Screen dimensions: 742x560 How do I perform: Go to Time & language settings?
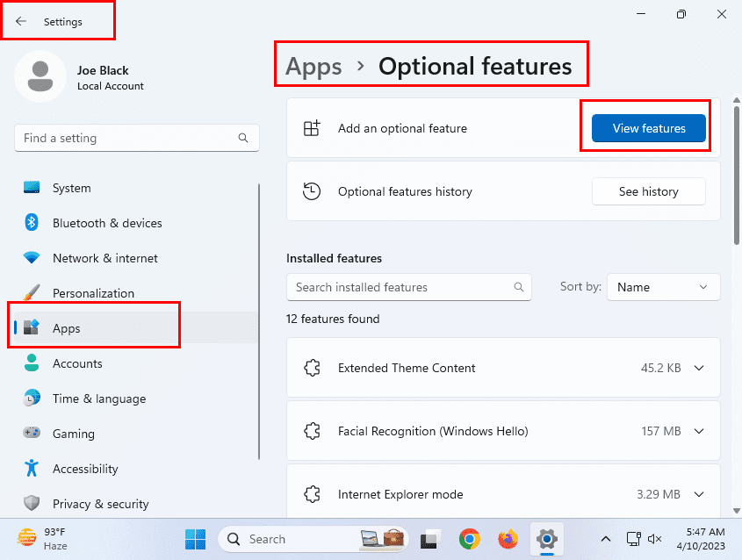(136, 398)
